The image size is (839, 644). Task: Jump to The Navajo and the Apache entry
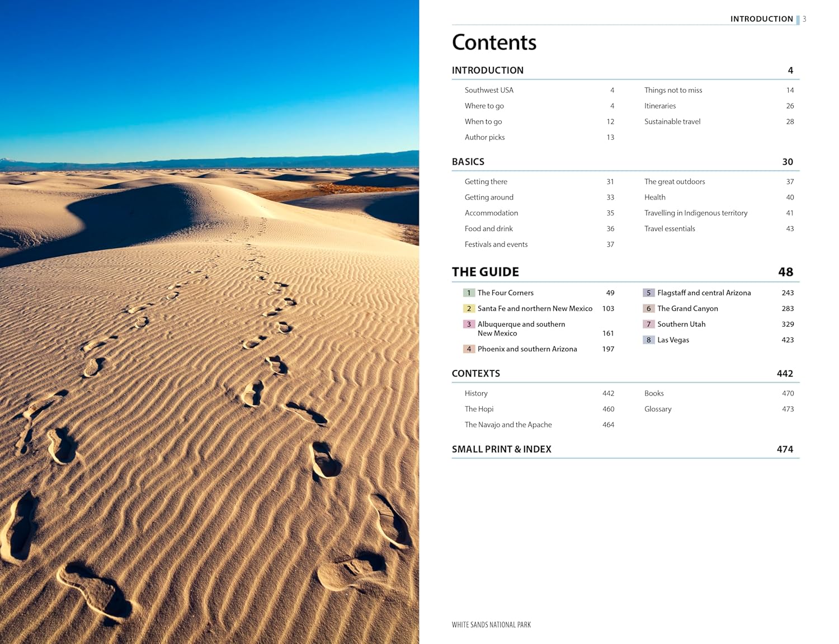pyautogui.click(x=508, y=425)
